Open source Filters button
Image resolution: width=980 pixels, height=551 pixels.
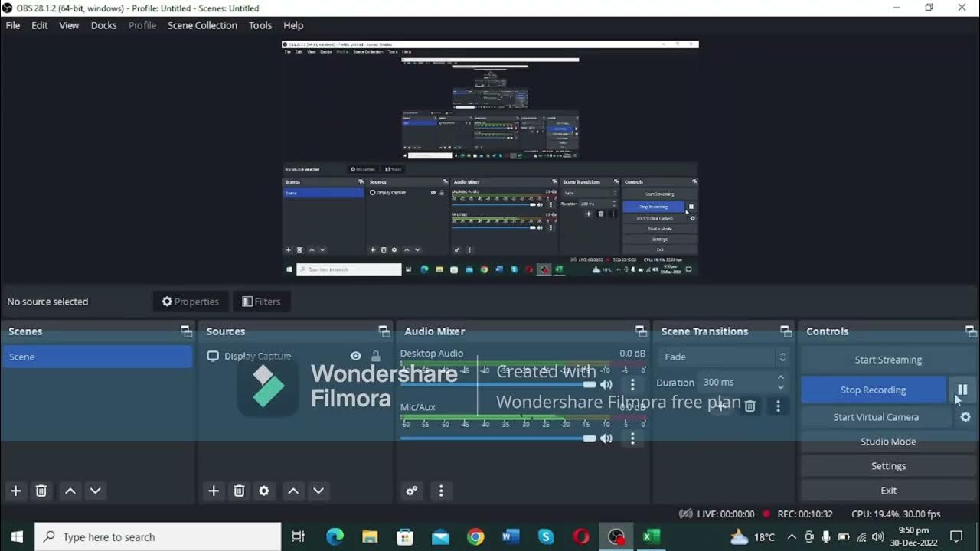pos(261,302)
